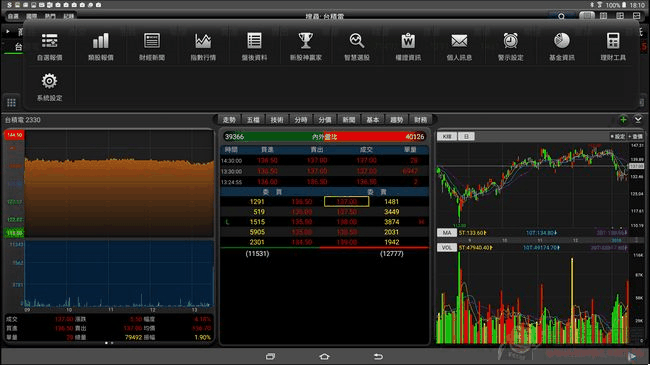Click the 14:30:00 trade row
Viewport: 650px width, 365px height.
[324, 161]
